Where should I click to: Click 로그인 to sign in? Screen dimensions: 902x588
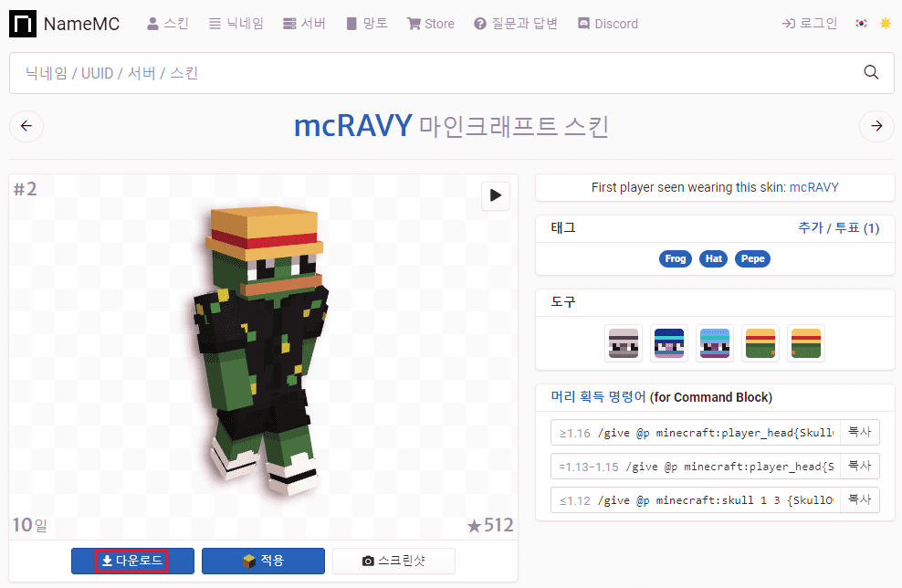click(x=810, y=24)
